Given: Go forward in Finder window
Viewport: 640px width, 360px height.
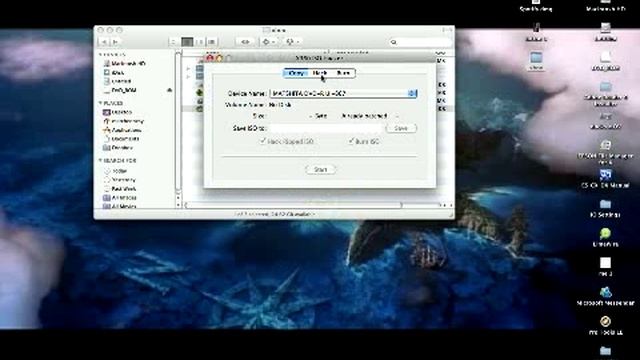Looking at the screenshot, I should coord(116,42).
